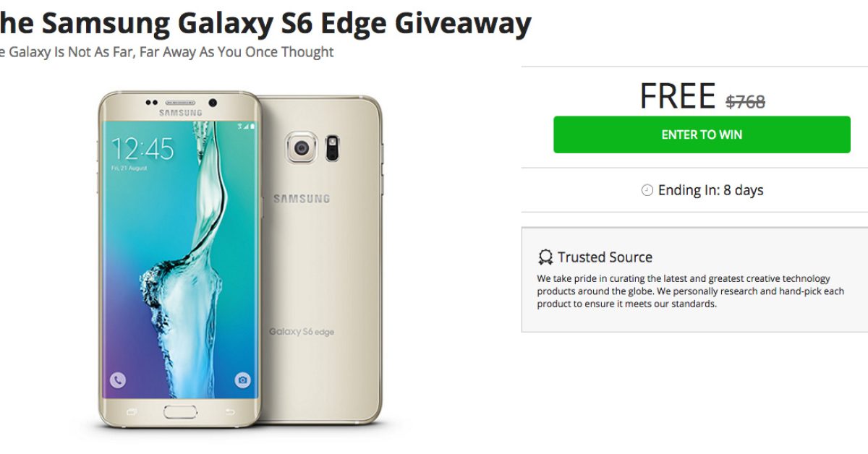
Task: Click the flash sensor next to rear camera
Action: coord(334,147)
